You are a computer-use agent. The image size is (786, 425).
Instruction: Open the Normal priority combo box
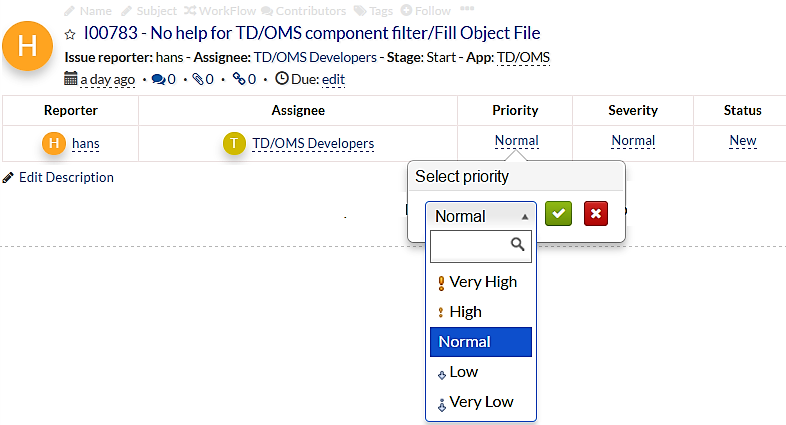point(482,216)
